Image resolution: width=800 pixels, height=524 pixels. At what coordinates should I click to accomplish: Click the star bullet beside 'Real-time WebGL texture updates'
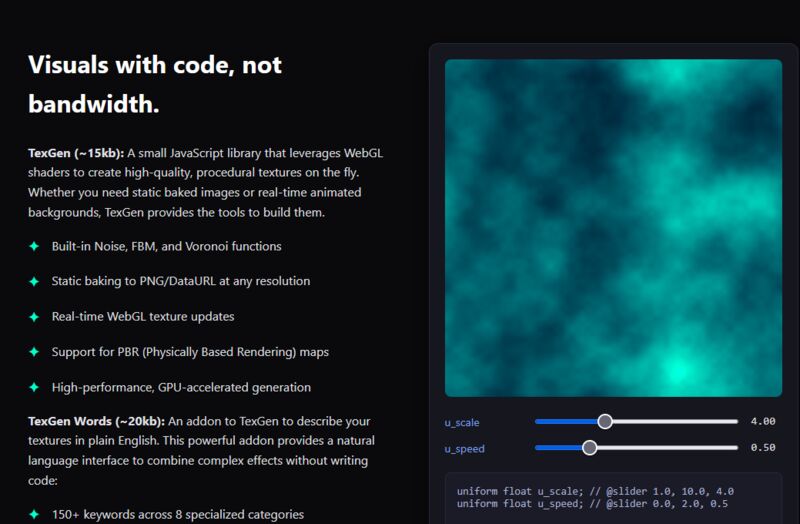(34, 317)
